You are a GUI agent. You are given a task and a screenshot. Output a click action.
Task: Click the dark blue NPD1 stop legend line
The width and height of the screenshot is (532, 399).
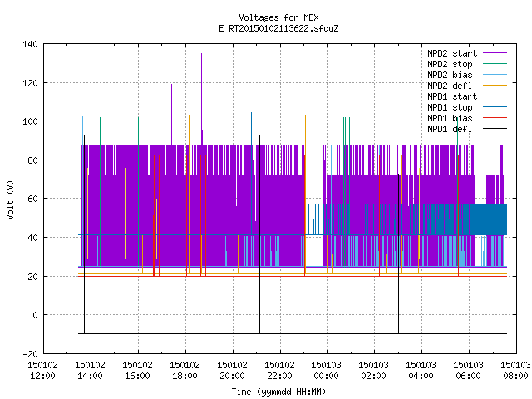click(x=495, y=107)
